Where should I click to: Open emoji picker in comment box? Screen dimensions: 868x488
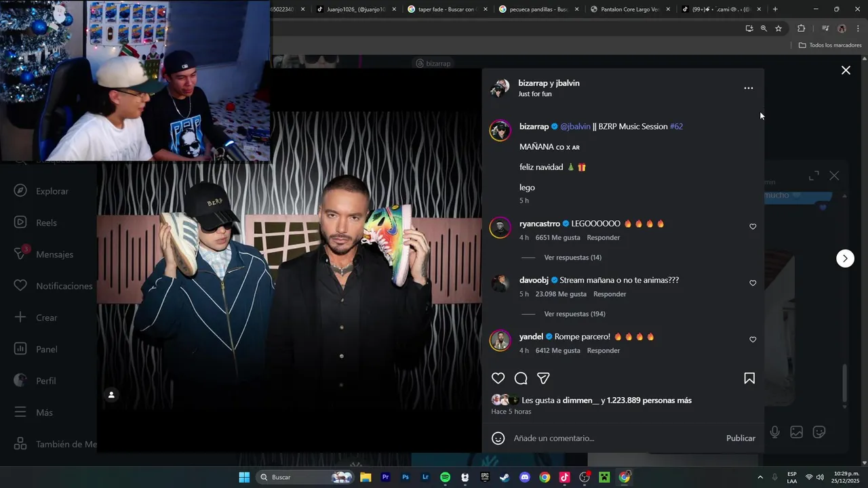coord(498,439)
